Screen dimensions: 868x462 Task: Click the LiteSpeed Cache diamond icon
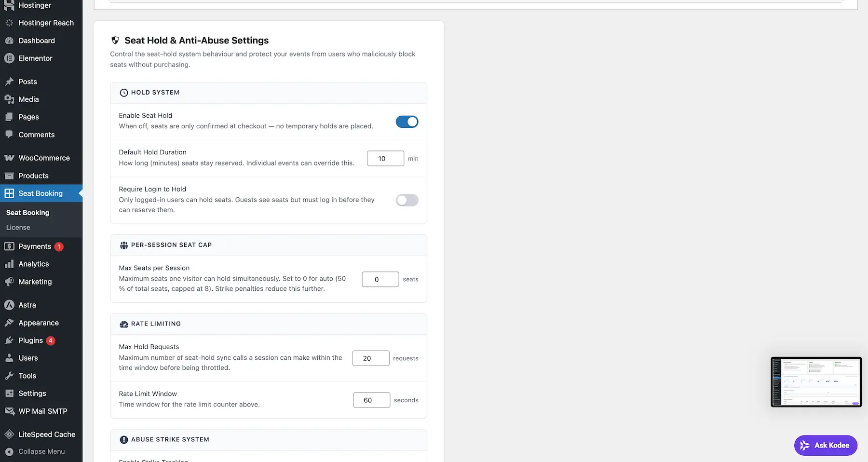[x=9, y=435]
